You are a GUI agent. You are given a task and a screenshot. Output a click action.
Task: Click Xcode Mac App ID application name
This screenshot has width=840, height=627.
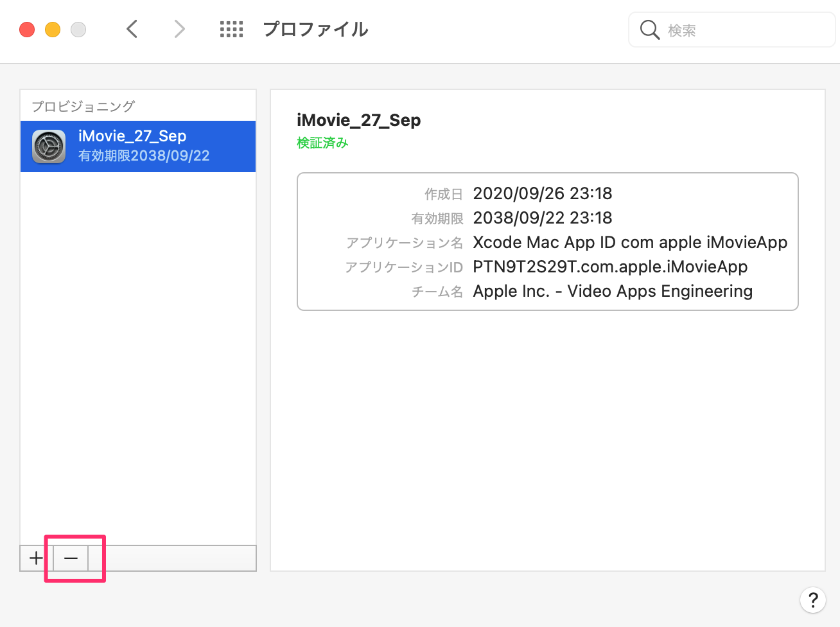(x=630, y=242)
